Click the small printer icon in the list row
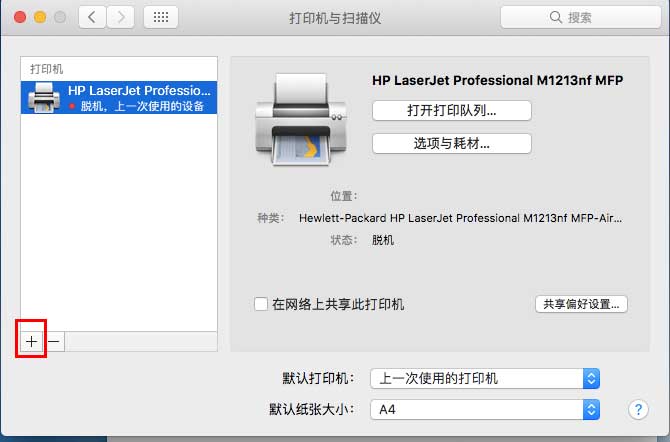The width and height of the screenshot is (670, 442). tap(44, 98)
